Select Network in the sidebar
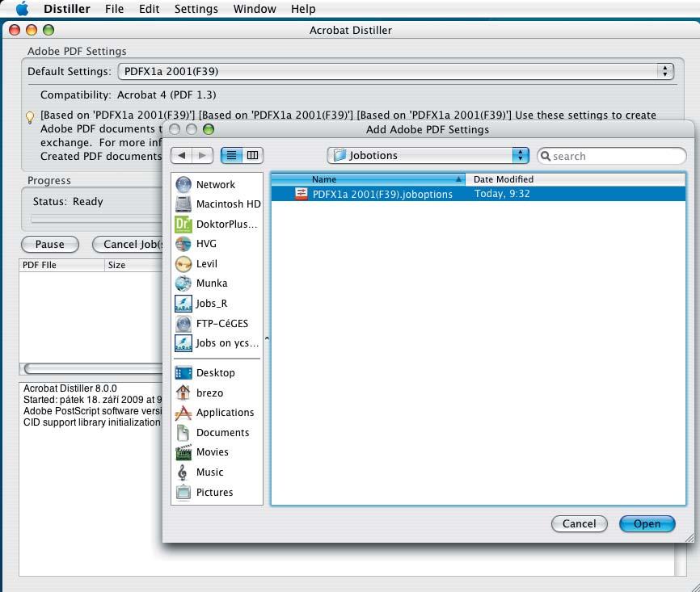The height and width of the screenshot is (592, 700). click(216, 184)
